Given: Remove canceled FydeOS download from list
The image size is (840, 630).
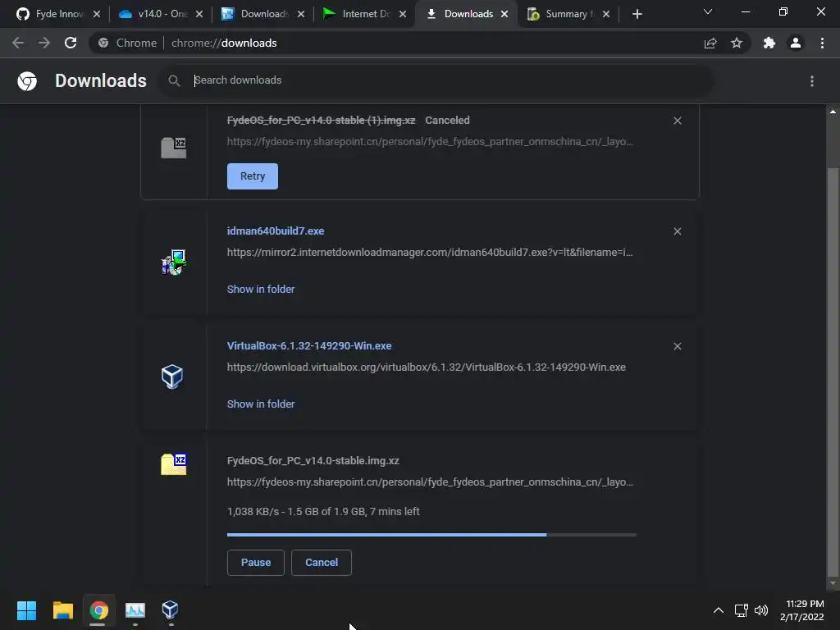Looking at the screenshot, I should tap(677, 121).
